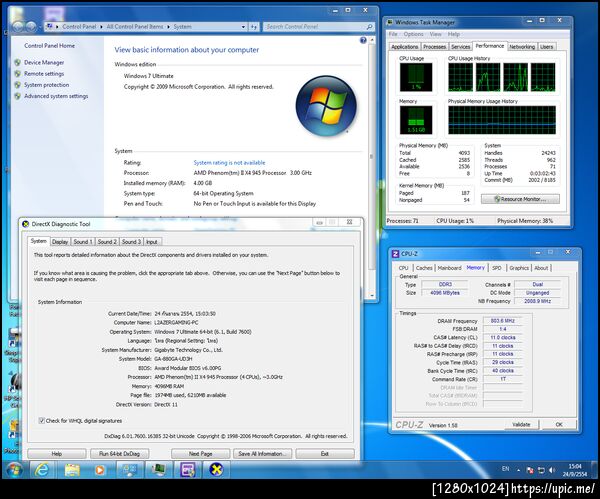Click the CPU Usage meter graph
This screenshot has width=600, height=499.
[416, 78]
